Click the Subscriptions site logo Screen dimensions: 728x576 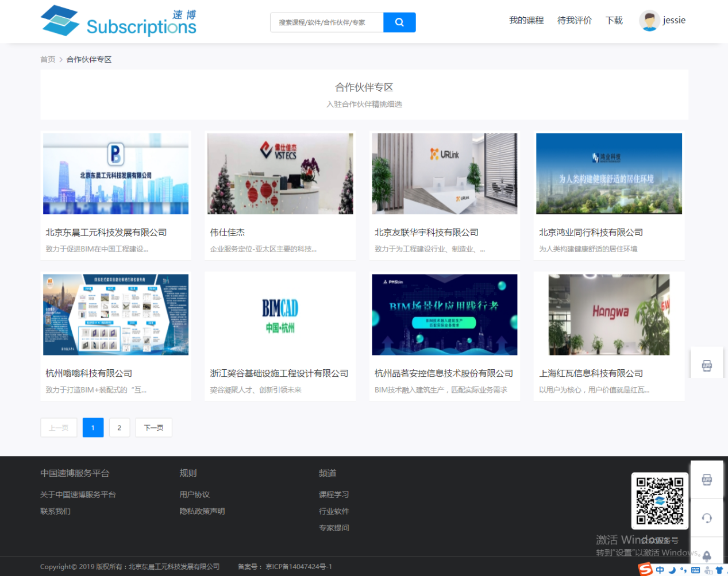[x=118, y=21]
